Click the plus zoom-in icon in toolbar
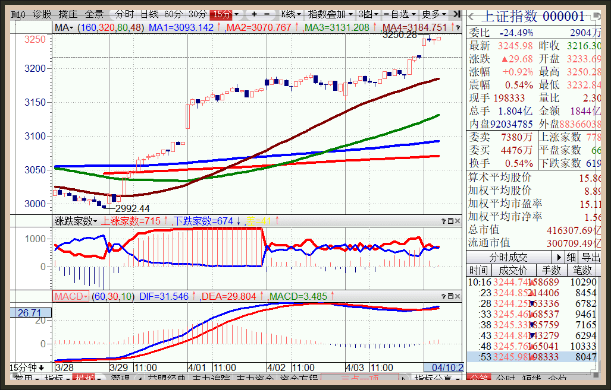 click(254, 14)
